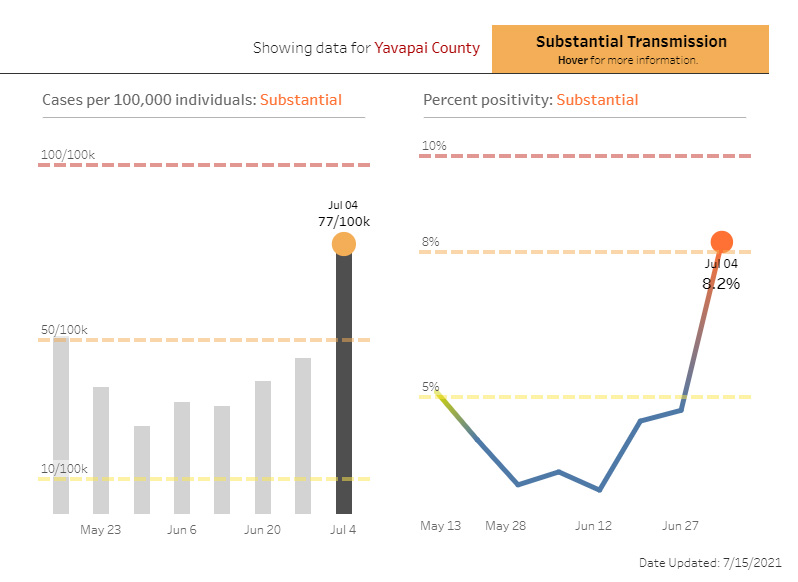Click the Jun 12 axis label on positivity chart
The height and width of the screenshot is (582, 798).
pos(593,526)
